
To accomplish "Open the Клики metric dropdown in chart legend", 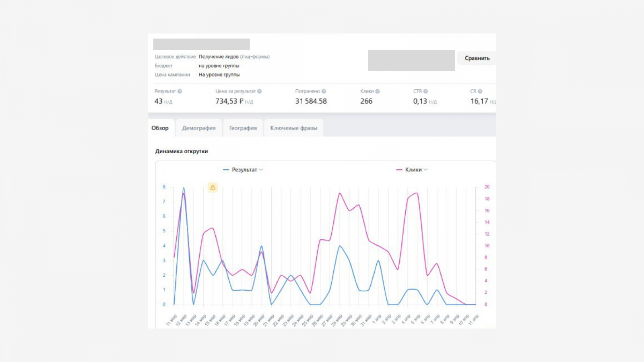I will [x=425, y=170].
